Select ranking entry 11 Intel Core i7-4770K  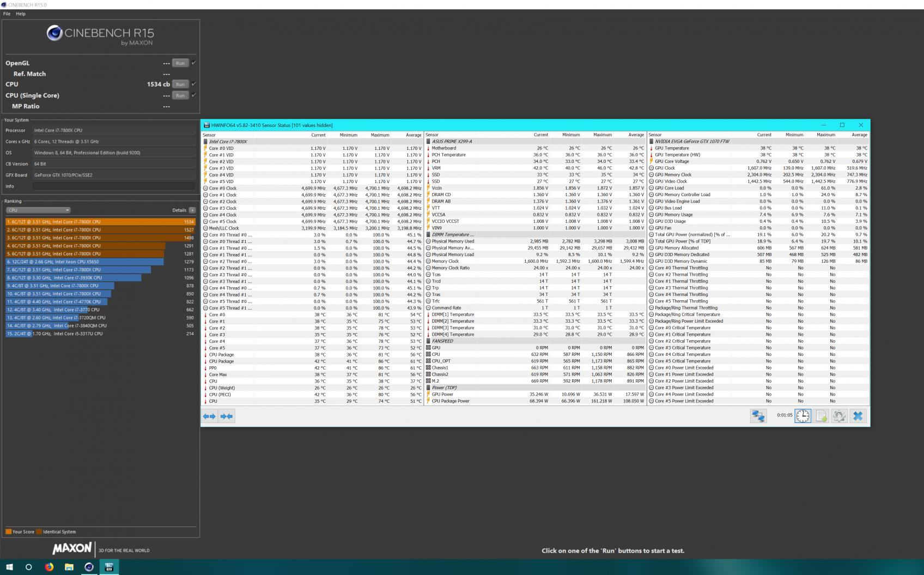pos(100,301)
